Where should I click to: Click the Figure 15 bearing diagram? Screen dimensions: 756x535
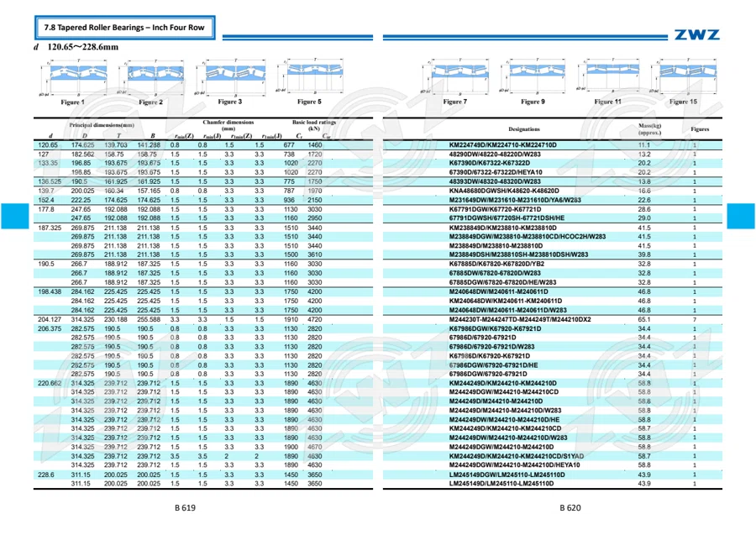pos(683,76)
